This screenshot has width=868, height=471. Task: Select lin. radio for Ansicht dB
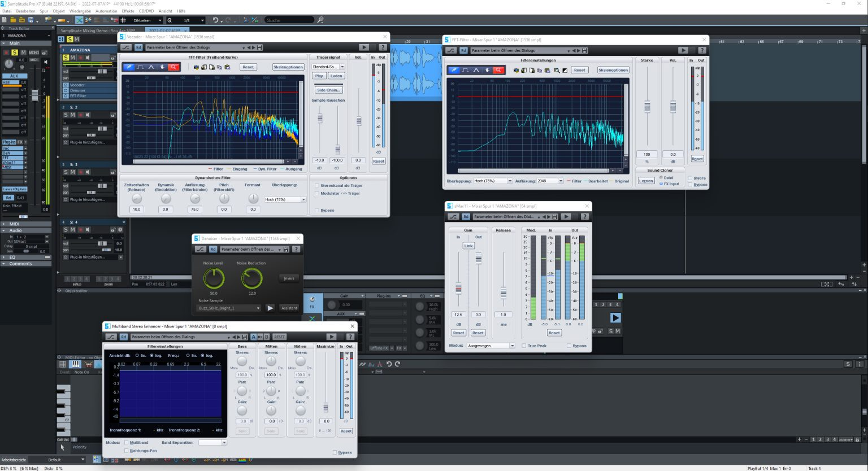(x=137, y=355)
